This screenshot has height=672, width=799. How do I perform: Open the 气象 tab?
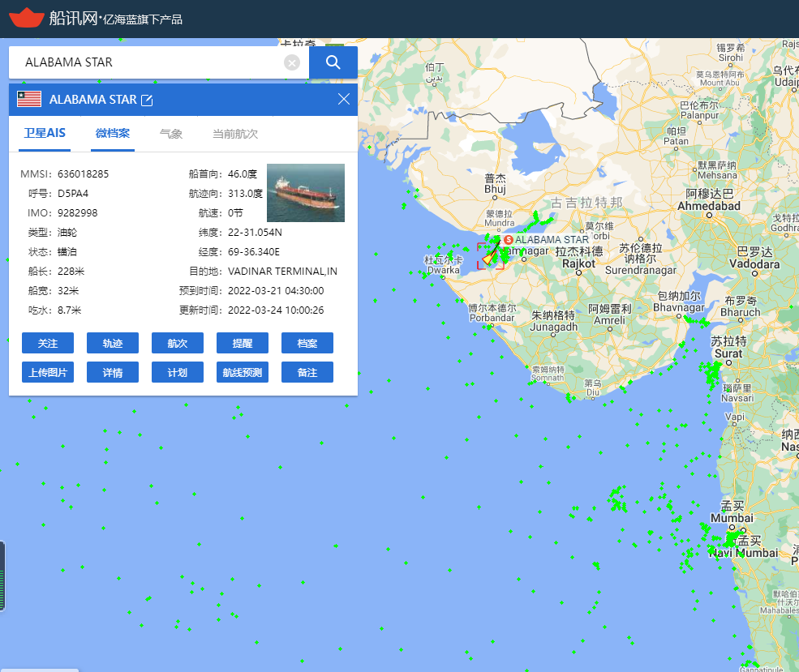coord(171,134)
